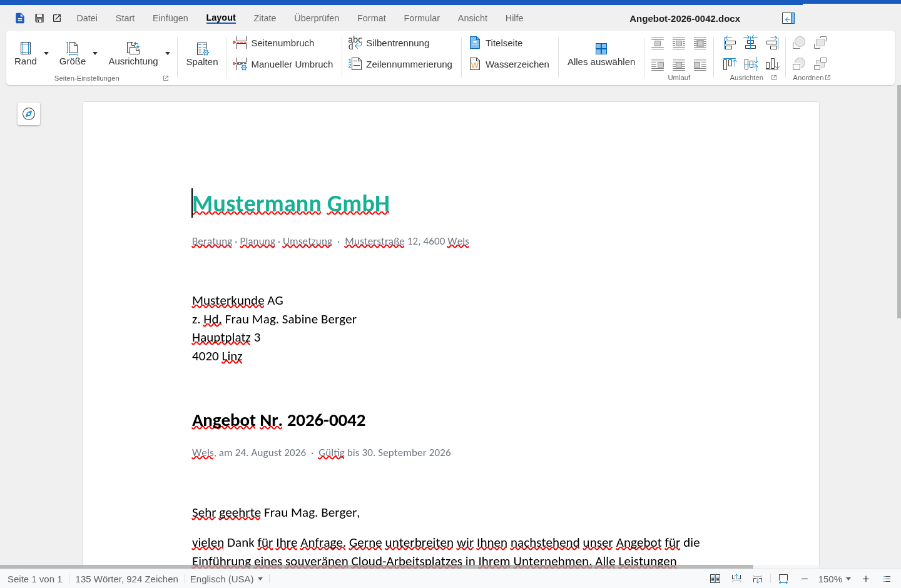Insert a Seitenumbruch page break
Screen dimensions: 901x588
point(274,43)
